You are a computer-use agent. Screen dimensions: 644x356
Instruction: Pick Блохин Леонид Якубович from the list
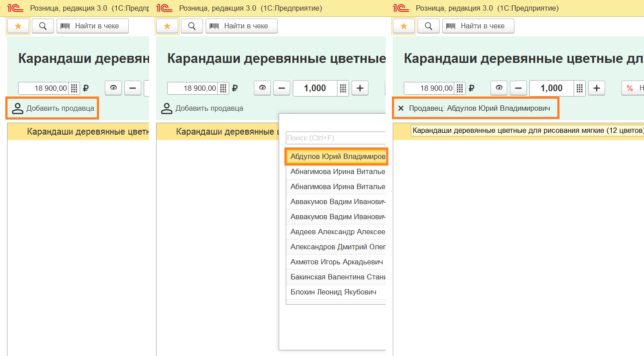coord(333,292)
